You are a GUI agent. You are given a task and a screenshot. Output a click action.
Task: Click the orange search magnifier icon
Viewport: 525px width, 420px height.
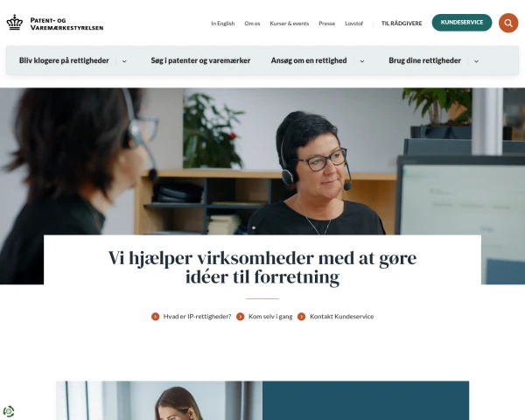(508, 23)
